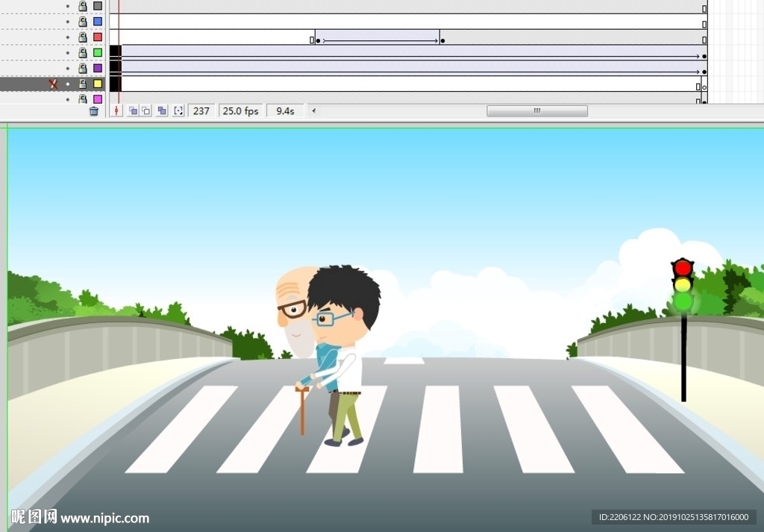Click the old man's walking cane on stage

(x=302, y=410)
